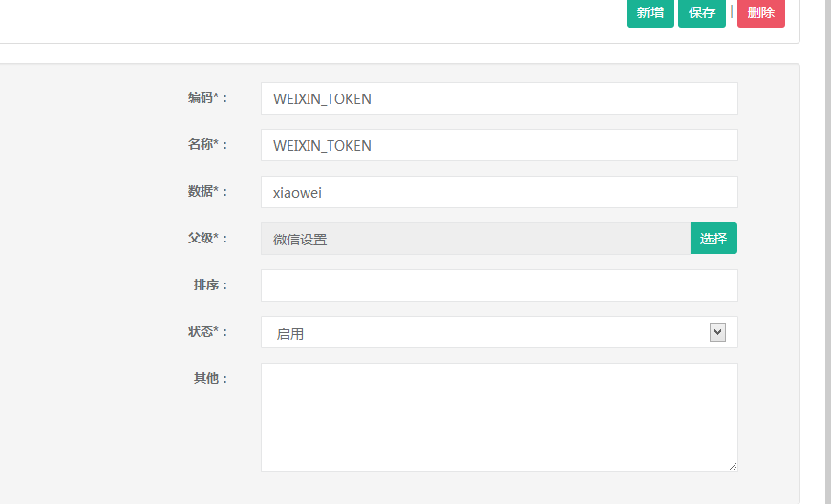Click the 选择 button beside 父级
The image size is (831, 504).
pos(714,239)
